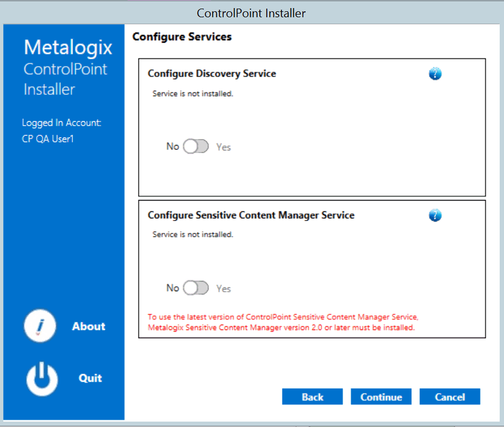Click No beside the Sensitive Content Manager switch
The image size is (504, 427).
[x=172, y=288]
